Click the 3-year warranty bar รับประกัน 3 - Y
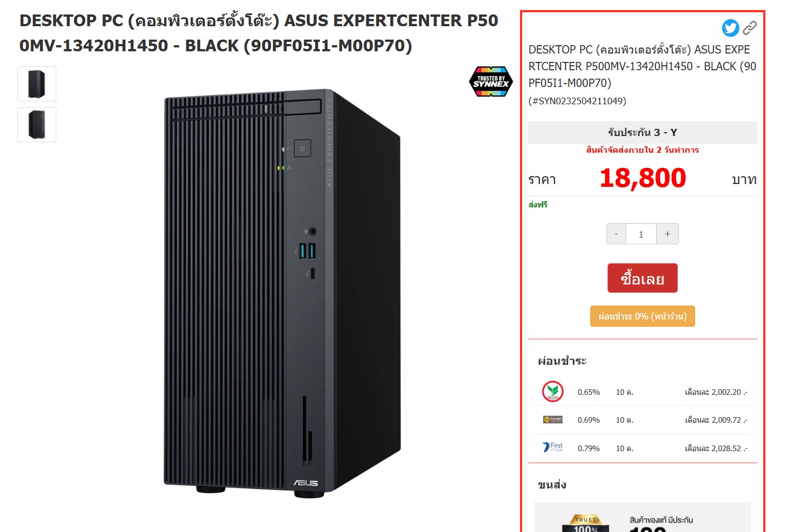This screenshot has height=532, width=800. coord(643,132)
